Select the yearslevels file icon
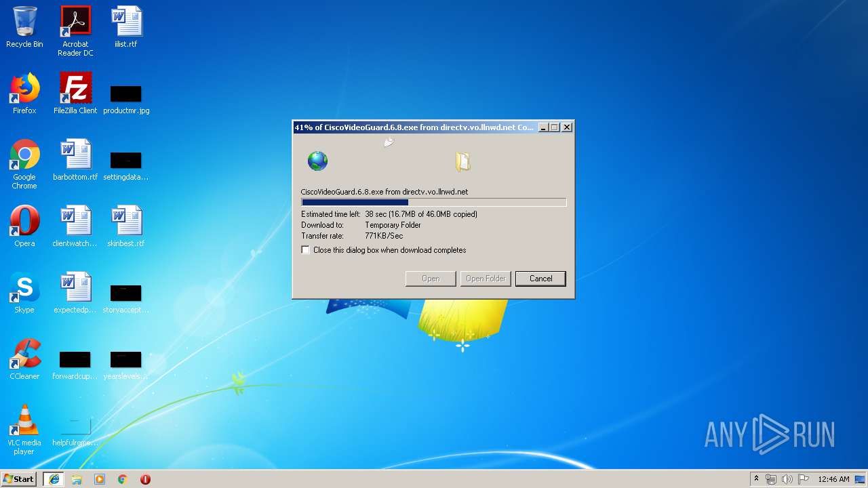This screenshot has width=868, height=488. click(126, 365)
